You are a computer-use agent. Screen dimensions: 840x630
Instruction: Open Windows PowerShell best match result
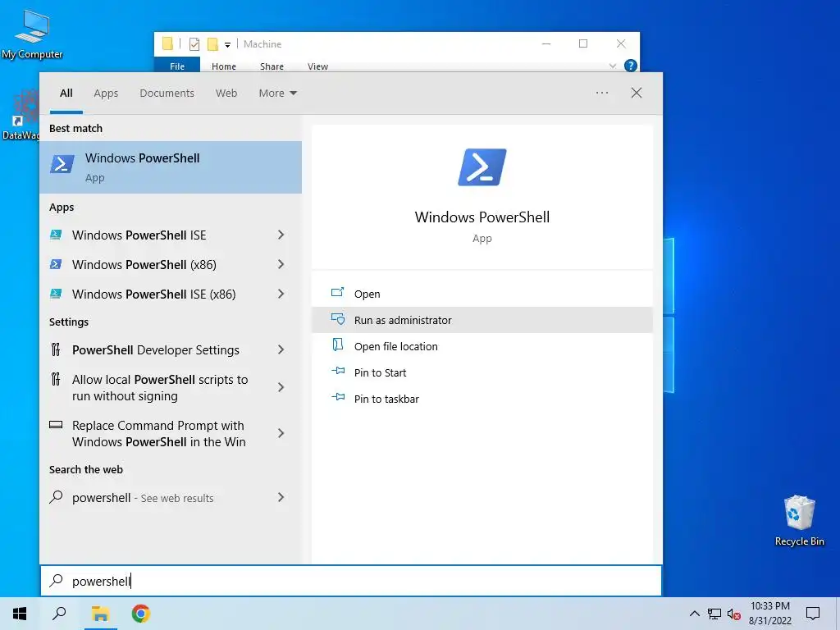point(171,167)
